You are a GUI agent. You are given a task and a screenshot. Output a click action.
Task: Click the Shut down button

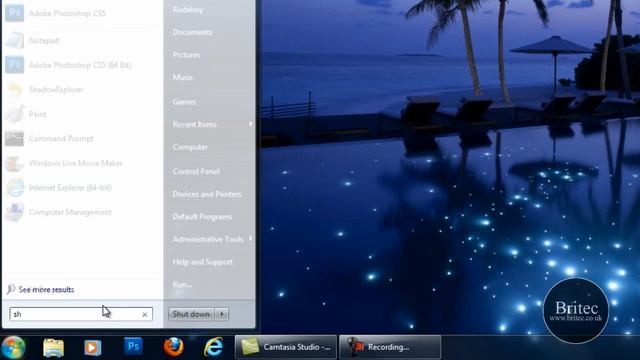tap(191, 314)
